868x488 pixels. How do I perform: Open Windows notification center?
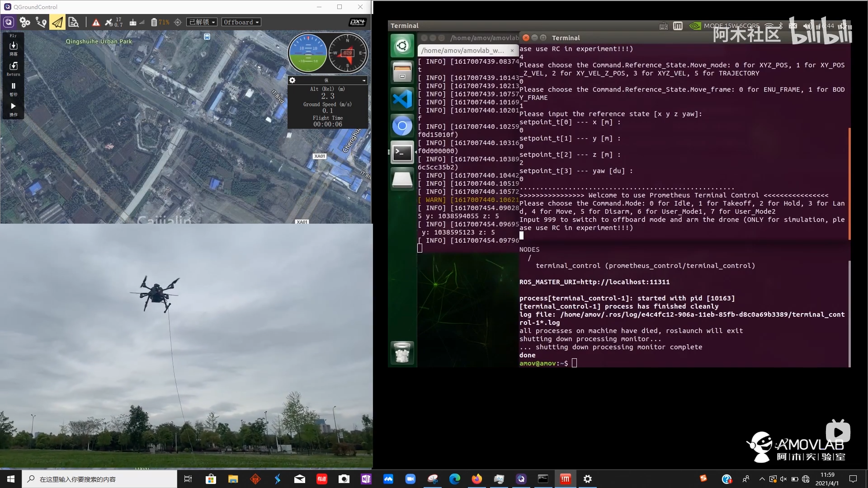[x=853, y=479]
